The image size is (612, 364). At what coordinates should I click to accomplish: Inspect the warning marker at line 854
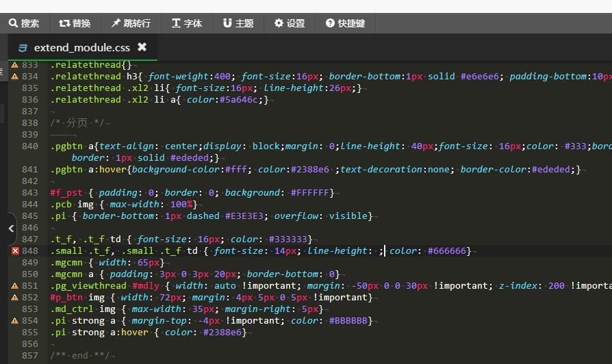click(15, 321)
